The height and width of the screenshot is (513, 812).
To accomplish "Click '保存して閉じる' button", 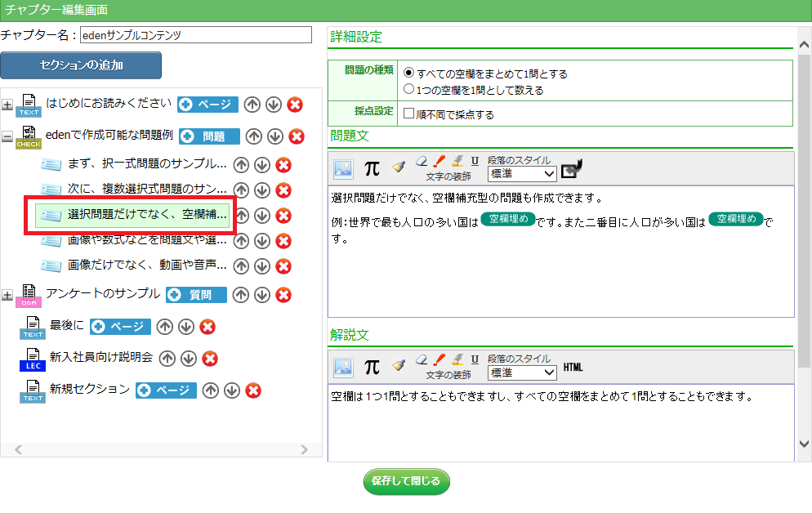I will pos(407,481).
